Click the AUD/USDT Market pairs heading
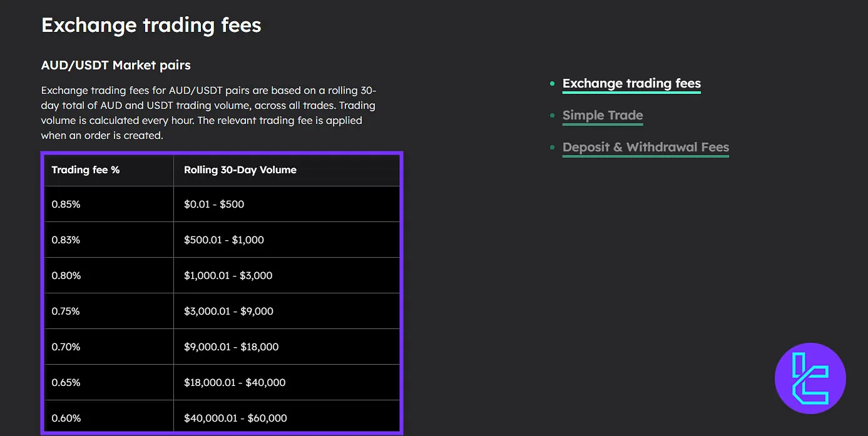The height and width of the screenshot is (436, 868). coord(115,65)
